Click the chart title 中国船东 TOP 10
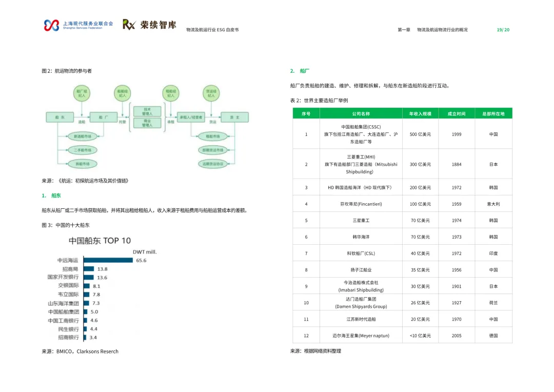 [x=100, y=241]
